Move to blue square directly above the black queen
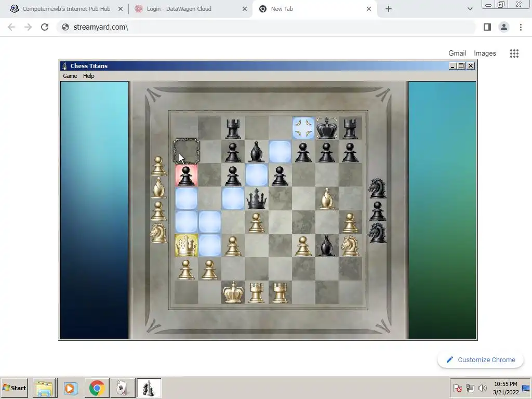The image size is (532, 399). [257, 175]
